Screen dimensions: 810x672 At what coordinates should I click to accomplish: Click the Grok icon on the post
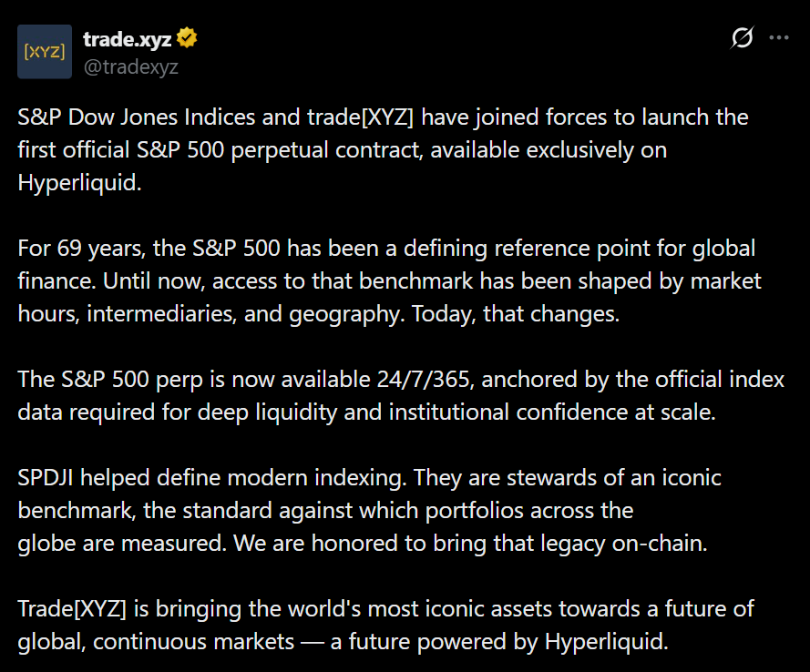[743, 38]
